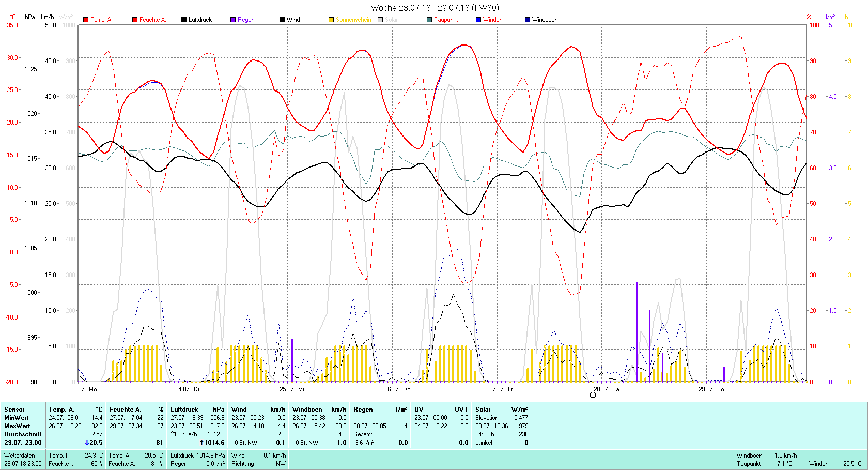This screenshot has width=868, height=470.
Task: Click the Richtung NW wind direction reading
Action: (258, 464)
